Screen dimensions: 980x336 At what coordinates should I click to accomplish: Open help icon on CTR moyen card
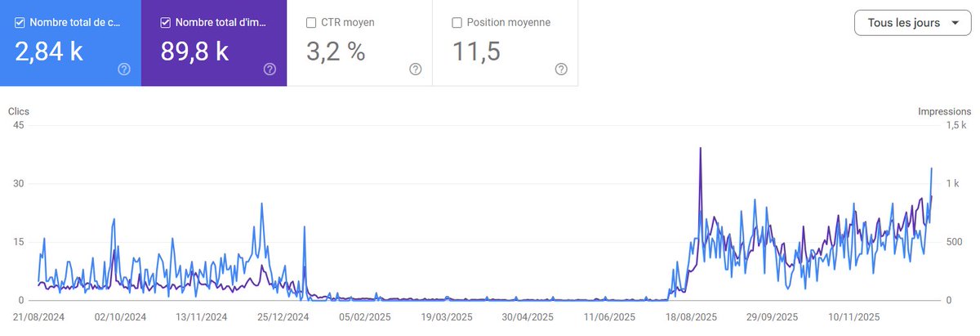415,69
